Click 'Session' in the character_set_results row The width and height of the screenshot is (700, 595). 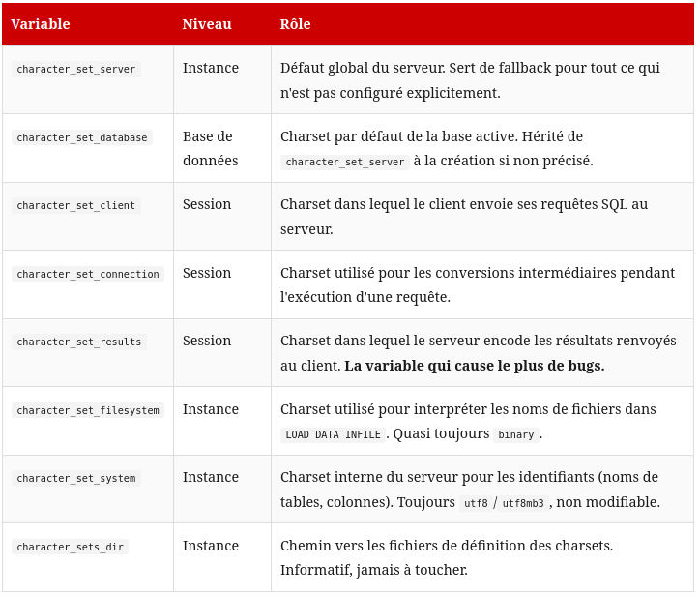point(207,341)
